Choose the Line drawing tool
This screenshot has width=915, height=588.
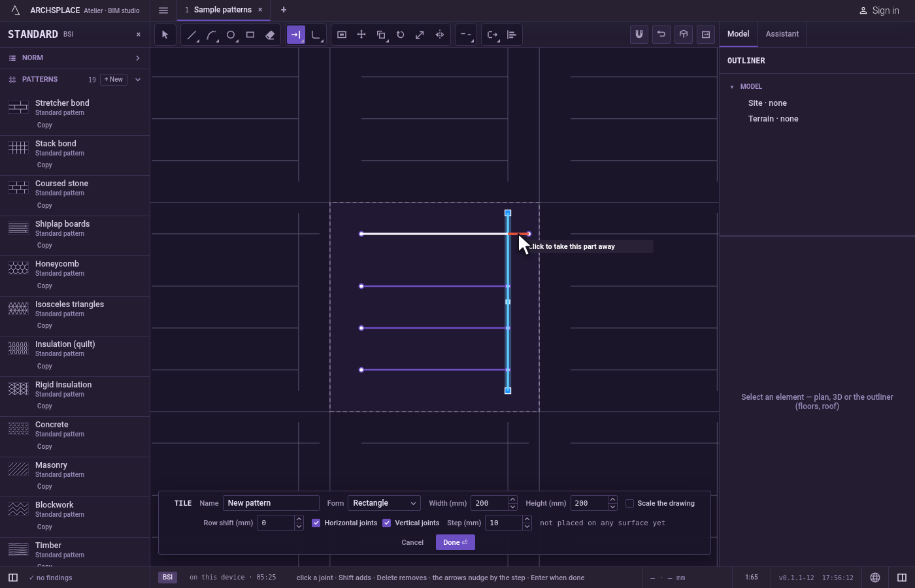(x=191, y=35)
